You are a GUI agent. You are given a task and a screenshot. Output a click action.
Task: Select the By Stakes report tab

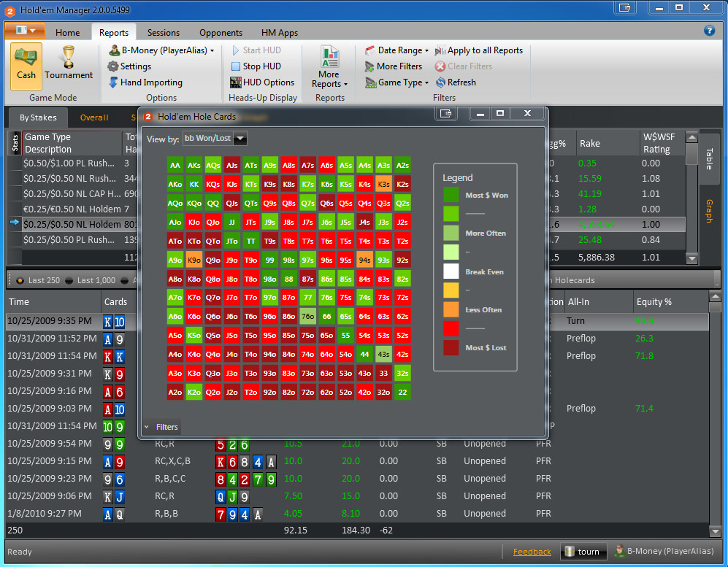click(x=38, y=117)
